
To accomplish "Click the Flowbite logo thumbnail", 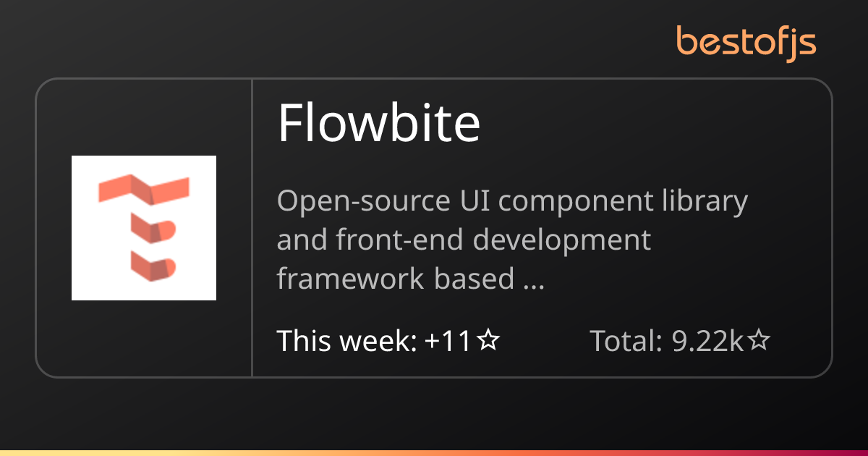I will (x=144, y=228).
